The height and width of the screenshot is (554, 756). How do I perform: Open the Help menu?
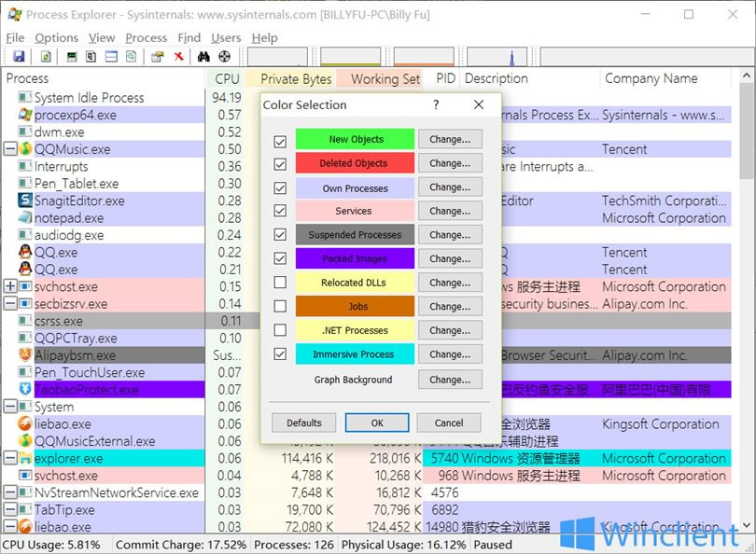click(x=265, y=37)
